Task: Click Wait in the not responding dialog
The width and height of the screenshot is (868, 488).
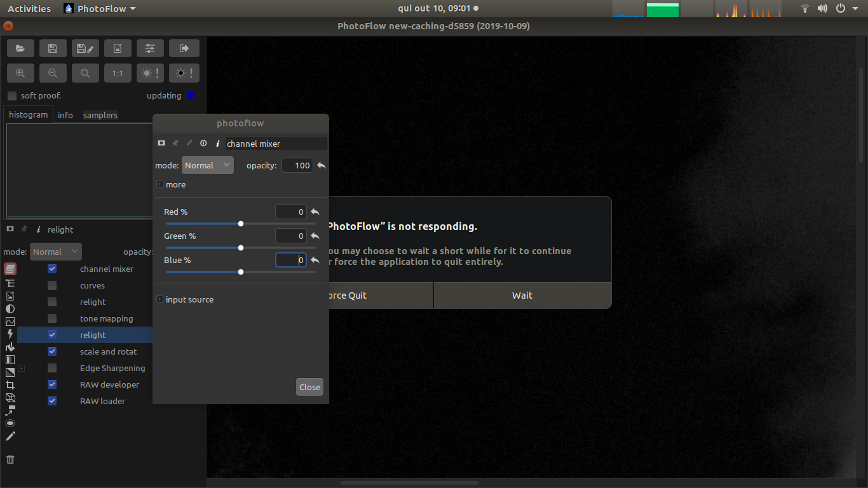Action: click(x=522, y=295)
